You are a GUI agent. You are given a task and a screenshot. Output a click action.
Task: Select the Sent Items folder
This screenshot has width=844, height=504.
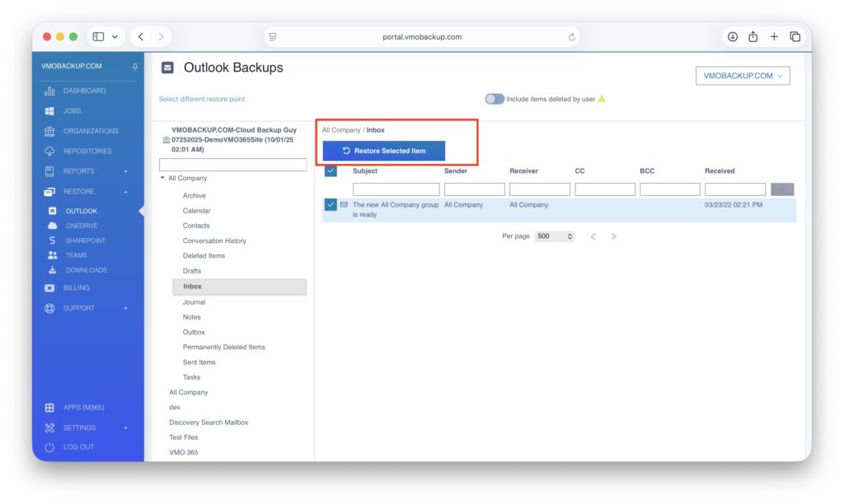point(199,362)
